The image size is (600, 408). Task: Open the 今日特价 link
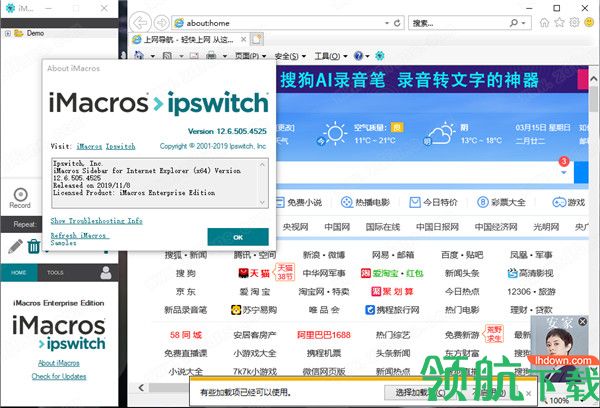tap(434, 202)
